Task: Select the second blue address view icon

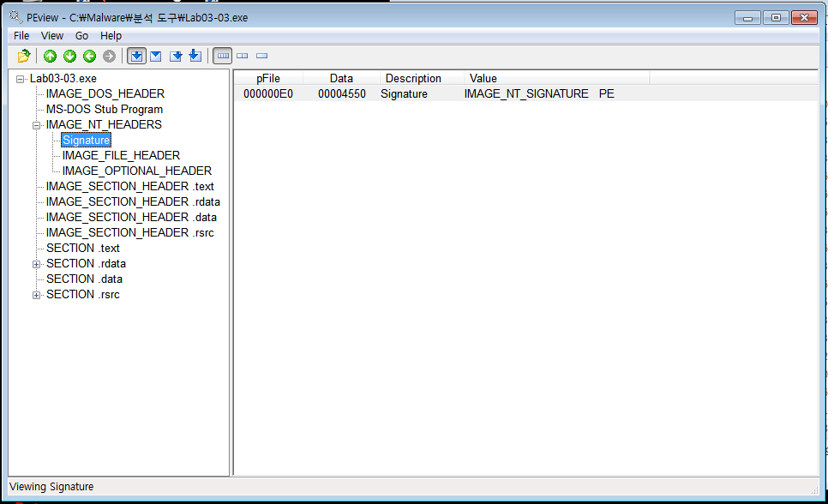Action: [156, 56]
